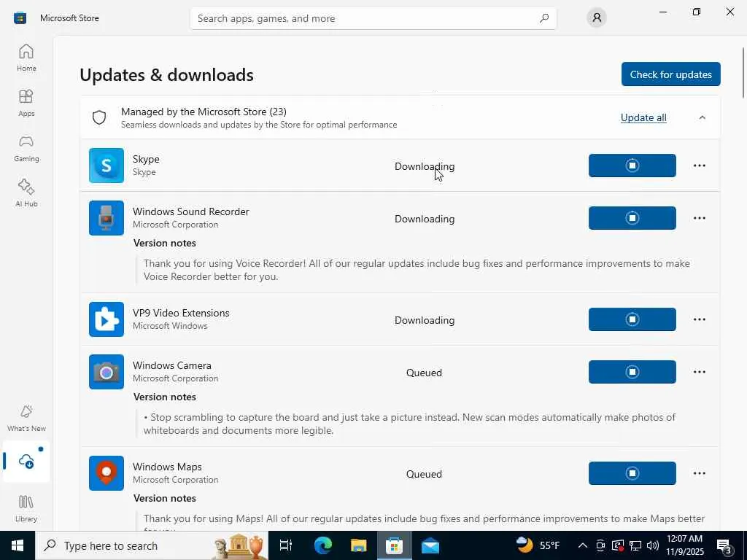
Task: Open the Home section in sidebar
Action: [x=26, y=58]
